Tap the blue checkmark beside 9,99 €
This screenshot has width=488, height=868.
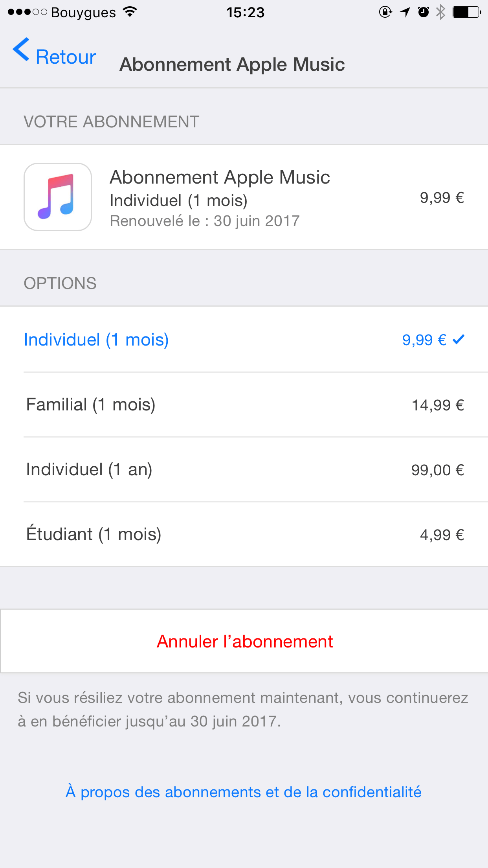point(459,339)
